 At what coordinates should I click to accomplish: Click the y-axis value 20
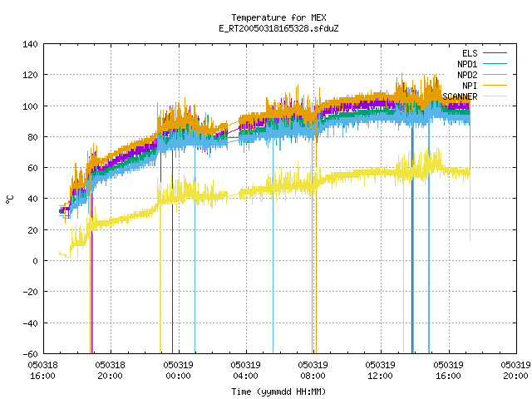click(x=32, y=230)
